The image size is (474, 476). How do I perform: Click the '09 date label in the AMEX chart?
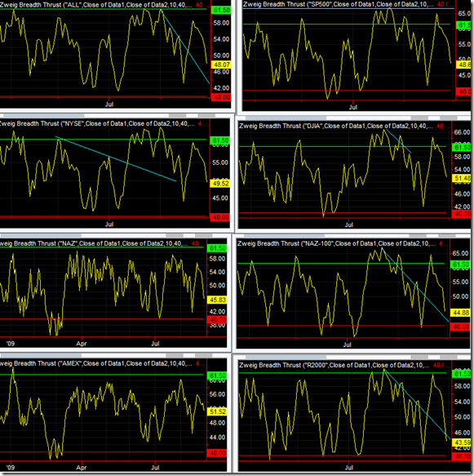[x=11, y=468]
